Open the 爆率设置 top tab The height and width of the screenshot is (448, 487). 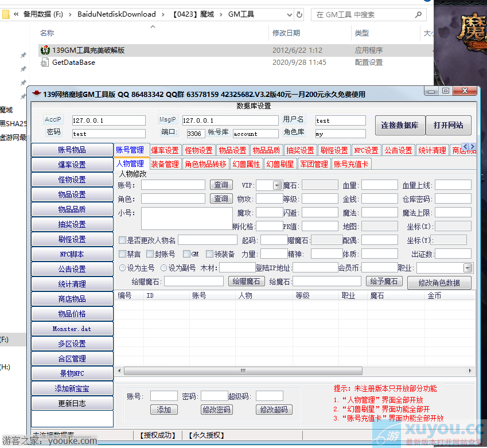click(x=165, y=150)
